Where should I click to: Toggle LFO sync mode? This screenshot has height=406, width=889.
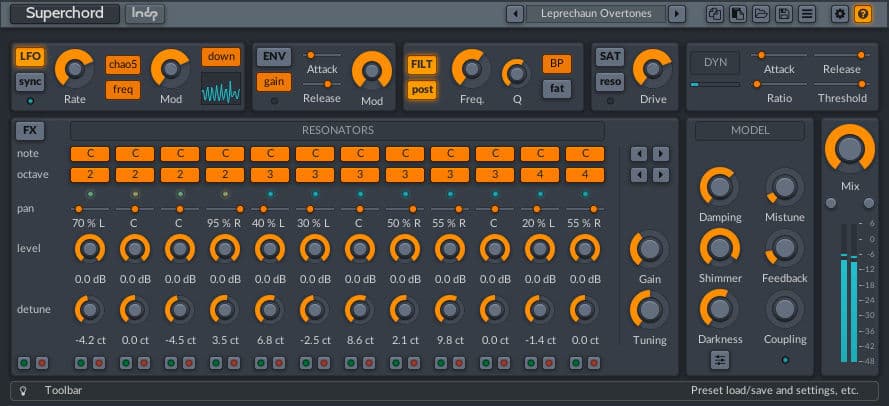click(30, 82)
